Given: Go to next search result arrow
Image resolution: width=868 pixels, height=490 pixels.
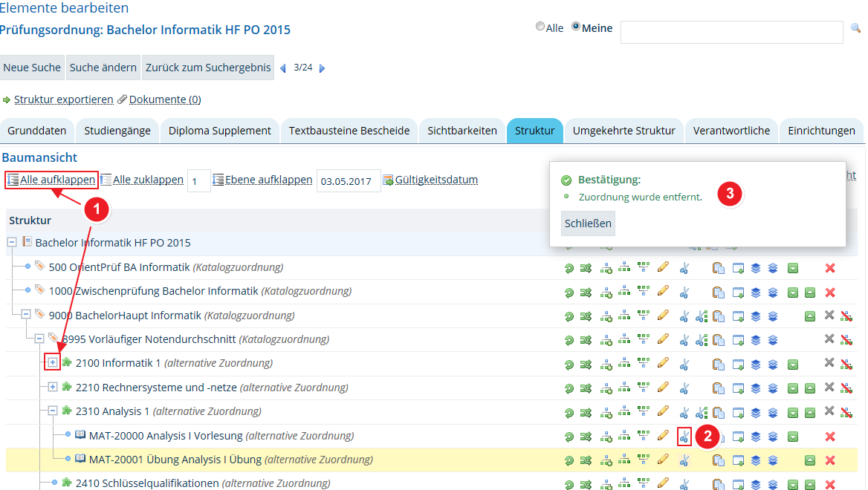Looking at the screenshot, I should point(323,68).
